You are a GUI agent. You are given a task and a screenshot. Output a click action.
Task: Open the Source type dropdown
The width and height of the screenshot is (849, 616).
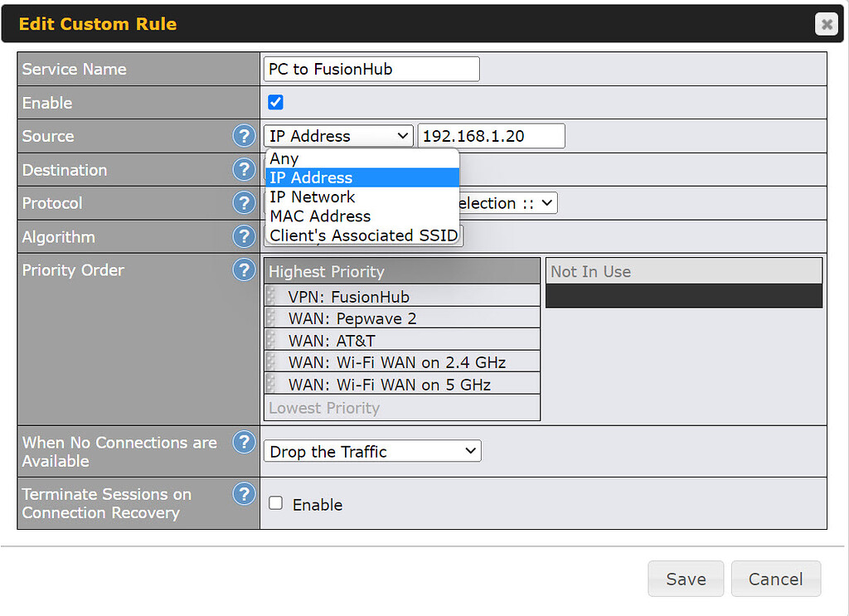(337, 135)
